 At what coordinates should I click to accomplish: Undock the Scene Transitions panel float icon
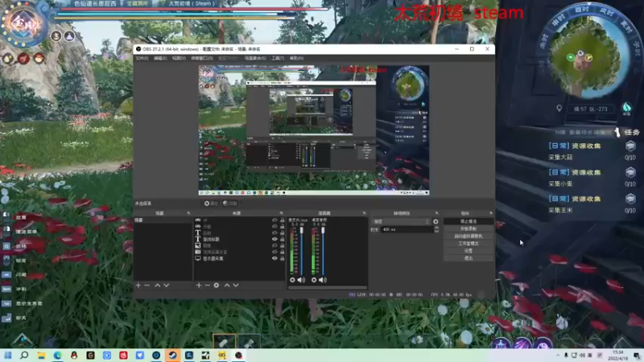436,213
